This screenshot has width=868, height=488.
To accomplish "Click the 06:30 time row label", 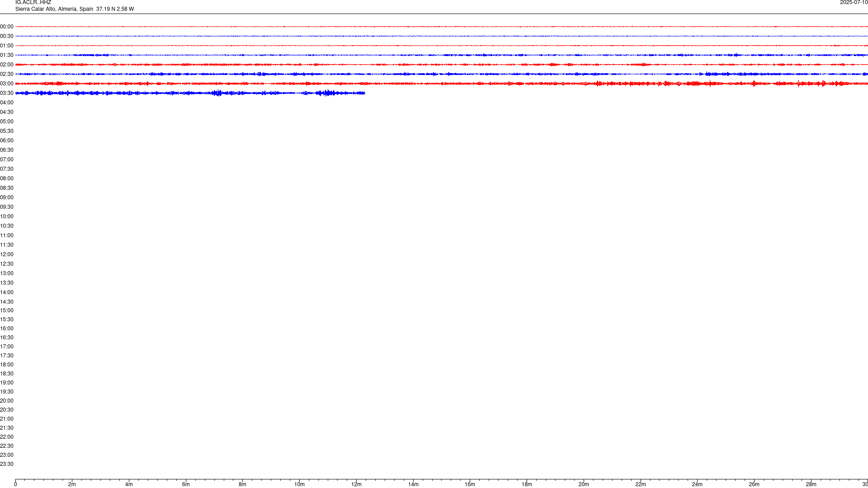I will (x=7, y=150).
